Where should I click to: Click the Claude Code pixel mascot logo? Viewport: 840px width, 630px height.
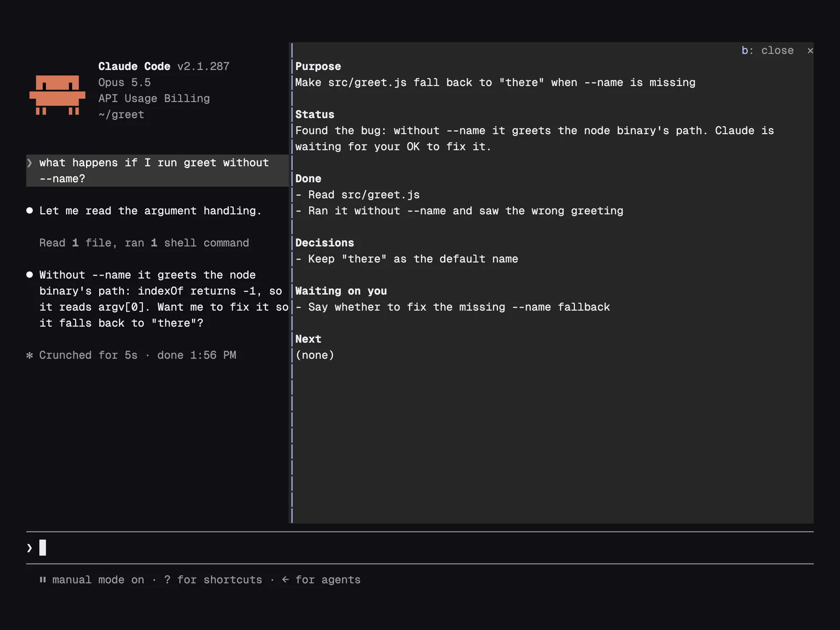pyautogui.click(x=57, y=95)
